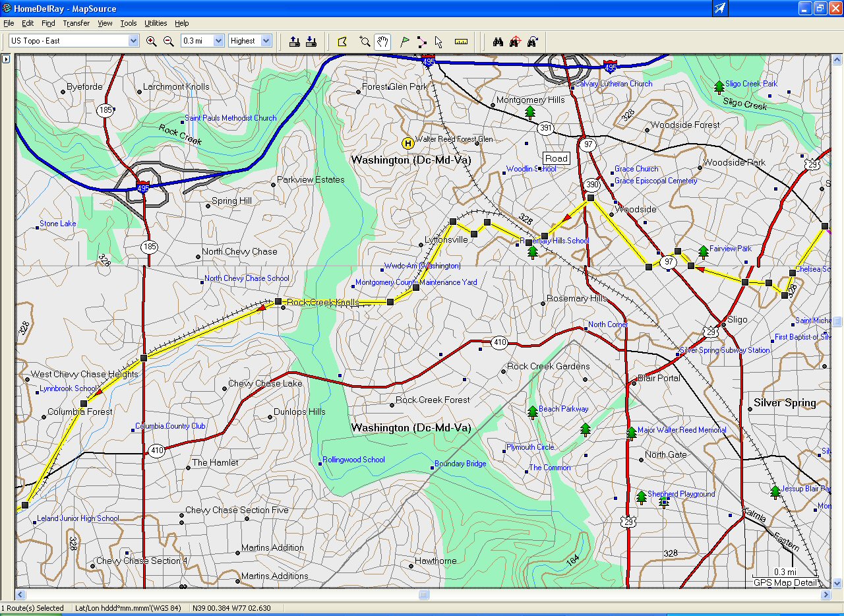Activate the Hand pan tool

click(382, 41)
